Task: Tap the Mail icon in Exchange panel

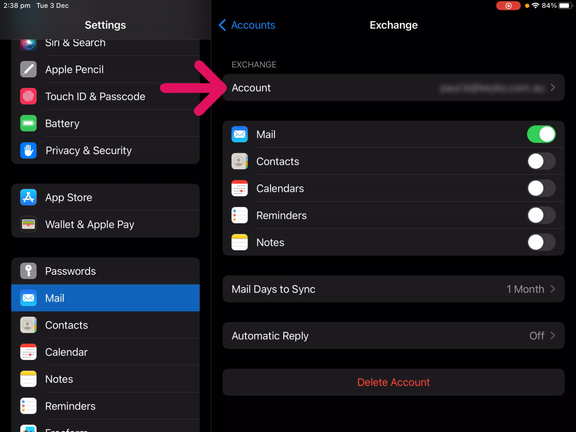Action: click(x=240, y=134)
